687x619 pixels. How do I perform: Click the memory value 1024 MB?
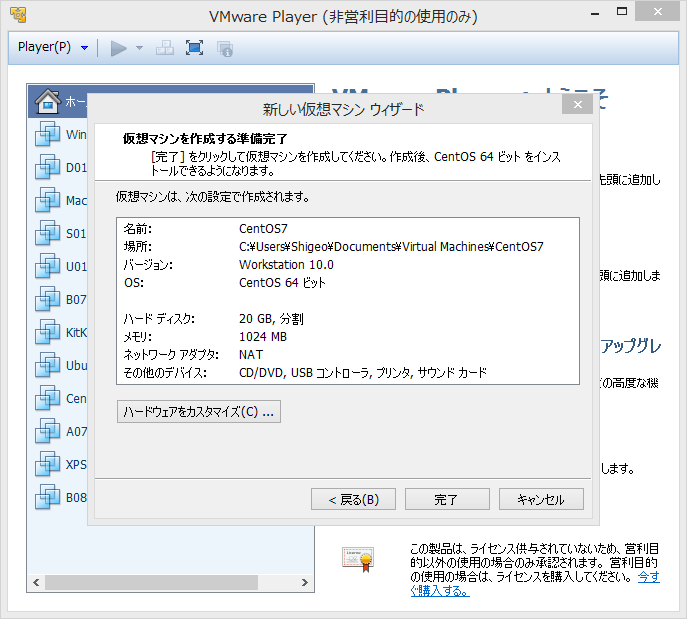click(263, 336)
